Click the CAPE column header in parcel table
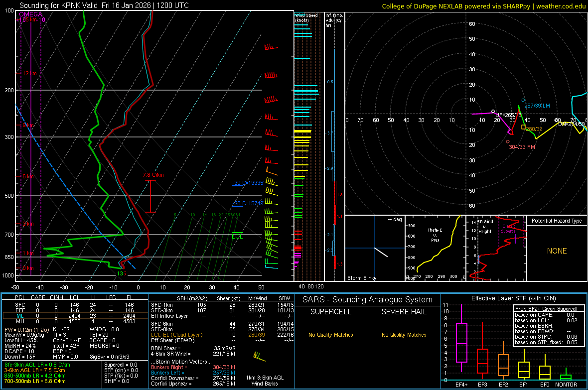Image resolution: width=588 pixels, height=390 pixels. click(x=38, y=297)
